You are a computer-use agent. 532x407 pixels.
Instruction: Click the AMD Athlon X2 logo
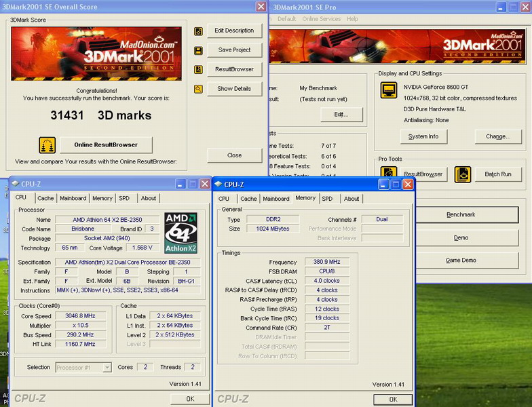pos(180,233)
